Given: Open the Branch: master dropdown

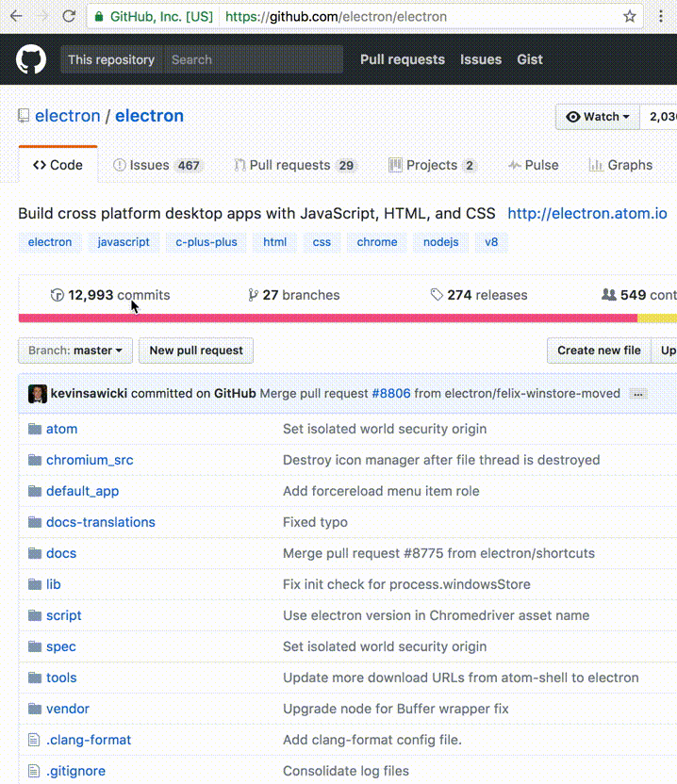Looking at the screenshot, I should point(75,351).
